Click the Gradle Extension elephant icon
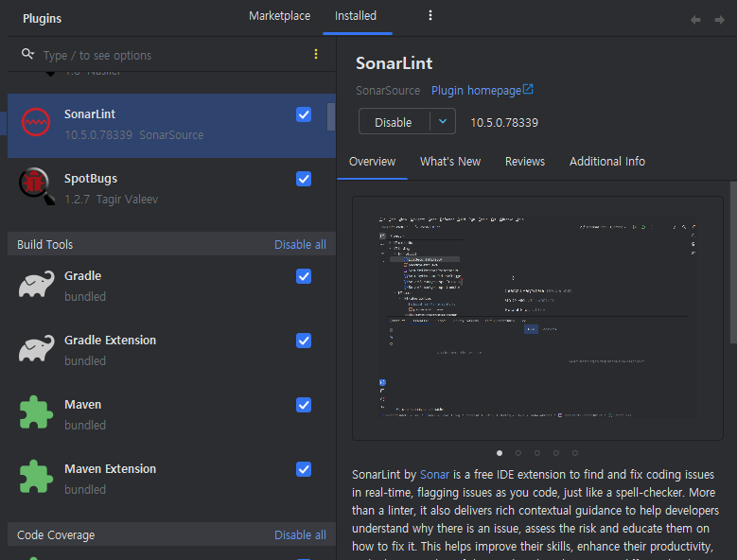 (x=36, y=348)
